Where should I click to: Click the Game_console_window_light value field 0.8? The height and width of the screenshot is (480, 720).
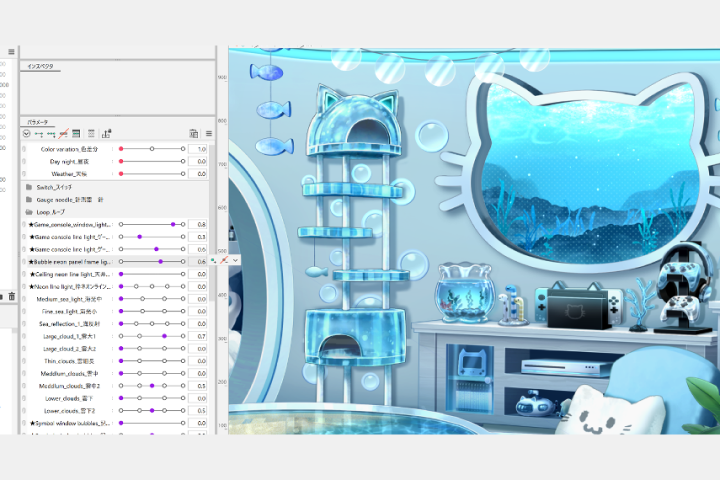(x=198, y=225)
